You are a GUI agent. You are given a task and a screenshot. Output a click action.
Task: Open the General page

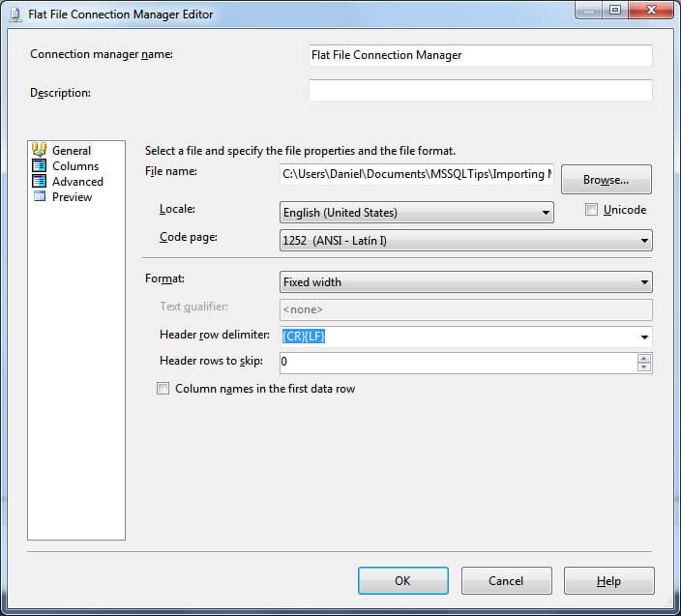[x=72, y=150]
